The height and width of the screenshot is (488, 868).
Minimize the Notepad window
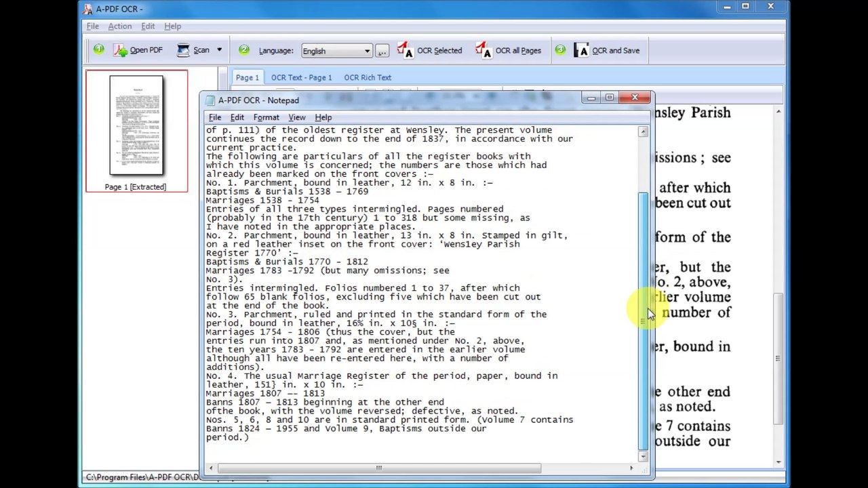[591, 98]
